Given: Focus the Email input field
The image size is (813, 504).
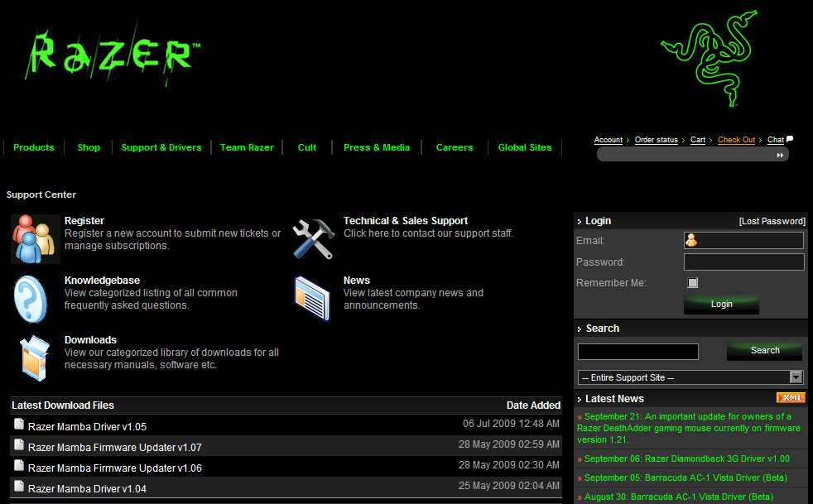Looking at the screenshot, I should (744, 240).
